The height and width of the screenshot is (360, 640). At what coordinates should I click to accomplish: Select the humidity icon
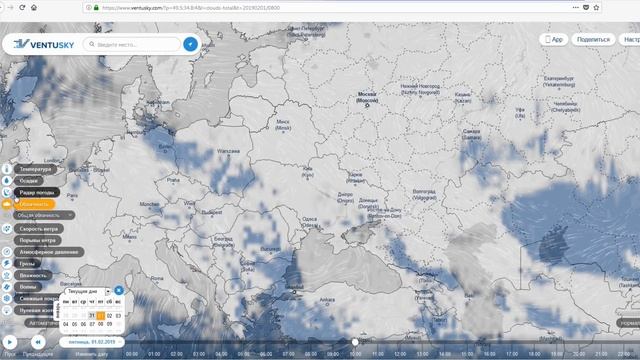click(x=7, y=276)
